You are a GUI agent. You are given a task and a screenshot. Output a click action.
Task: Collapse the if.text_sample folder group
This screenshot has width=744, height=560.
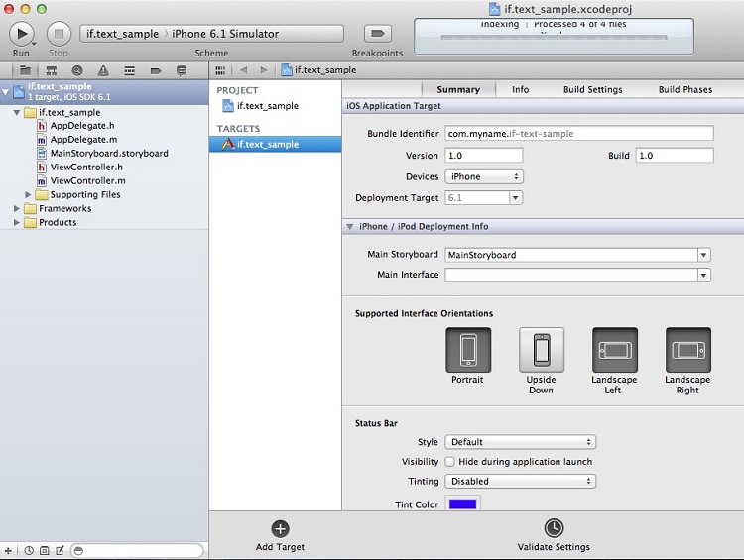pos(17,112)
